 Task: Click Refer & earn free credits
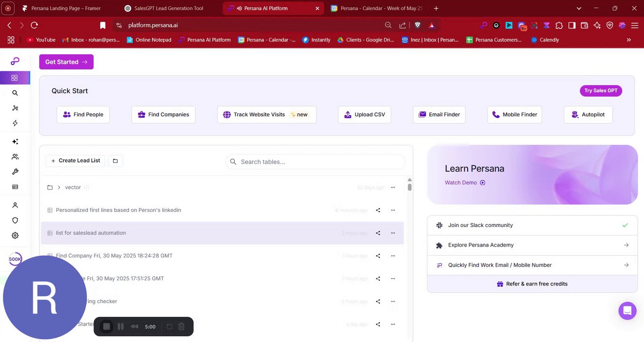click(x=532, y=284)
